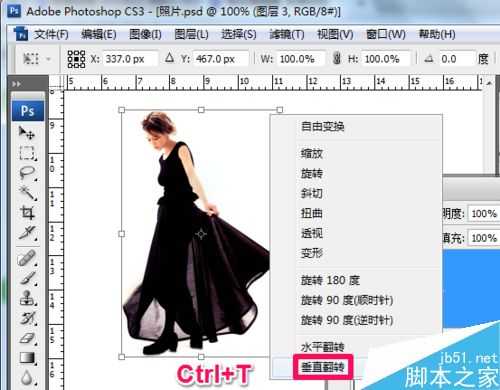Choose 旋转 180 度 in context menu
This screenshot has width=500, height=390.
[330, 280]
